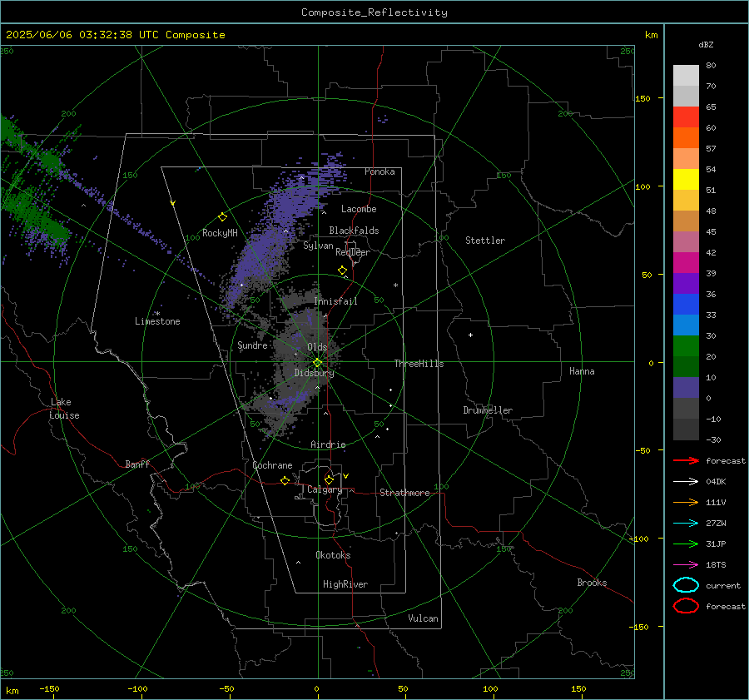Click the Sylvan town label
Viewport: 749px width, 700px height.
click(x=318, y=246)
